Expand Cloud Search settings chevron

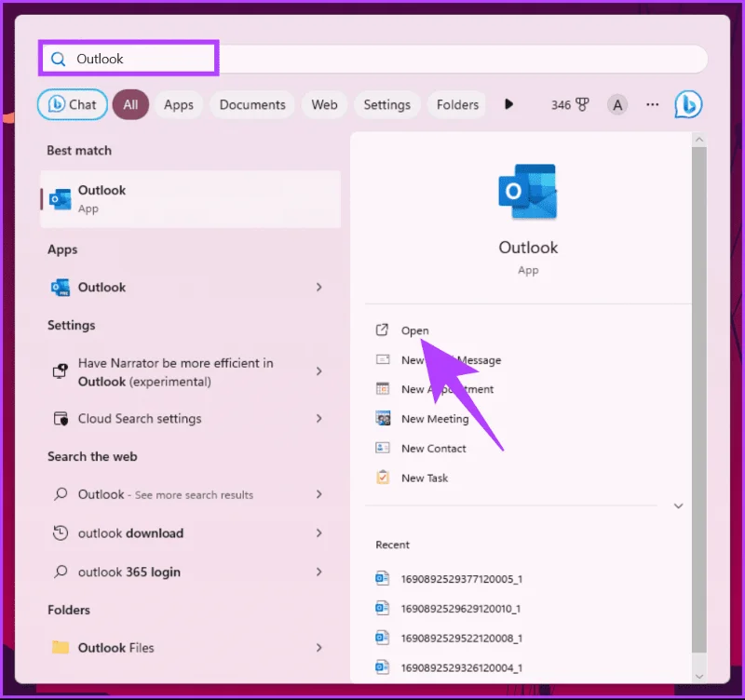[x=318, y=418]
